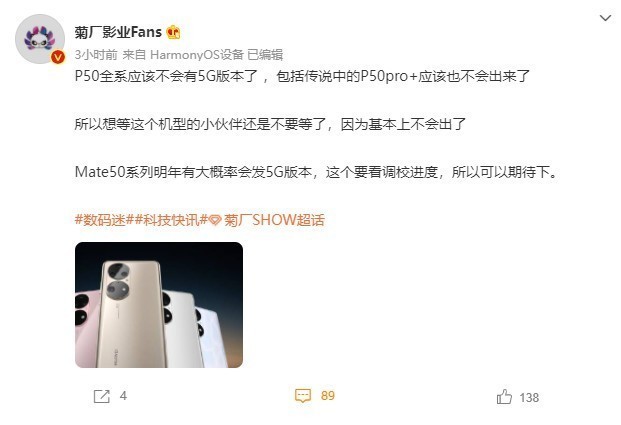Click the crown membership badge icon

(173, 32)
